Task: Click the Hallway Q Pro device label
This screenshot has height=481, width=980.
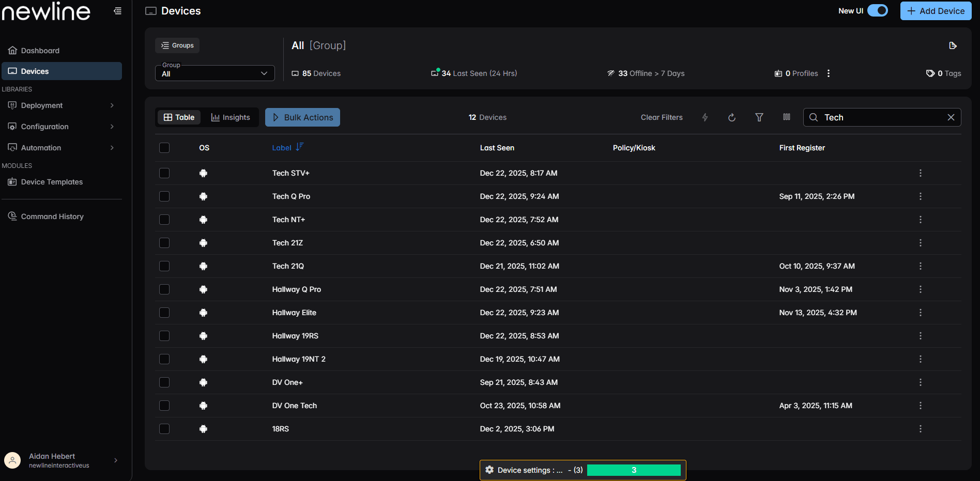Action: 297,289
